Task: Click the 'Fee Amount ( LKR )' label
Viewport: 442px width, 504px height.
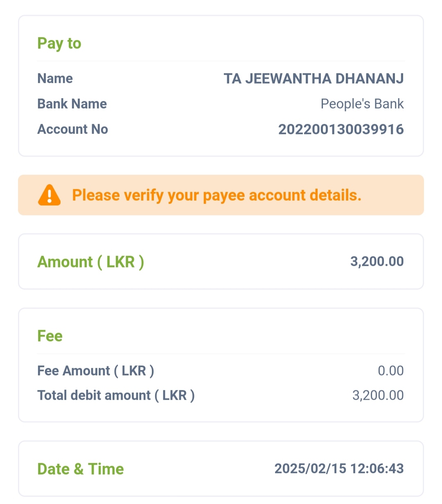Action: [x=95, y=371]
